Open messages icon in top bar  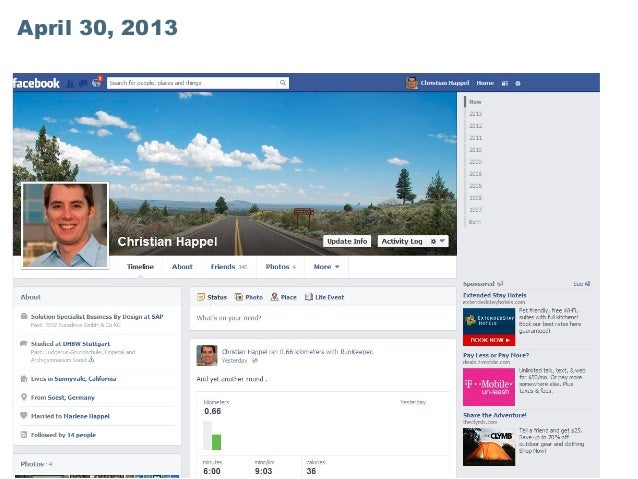[x=83, y=83]
